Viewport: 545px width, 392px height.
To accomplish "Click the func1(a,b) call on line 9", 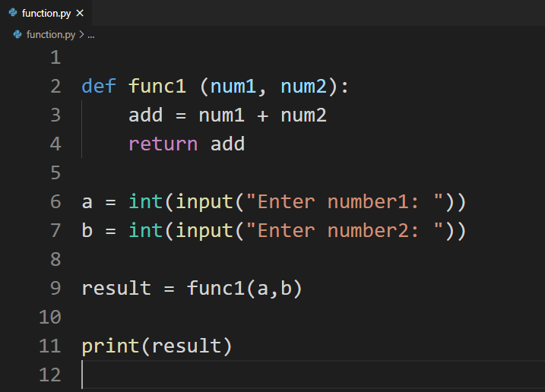I will pos(245,289).
